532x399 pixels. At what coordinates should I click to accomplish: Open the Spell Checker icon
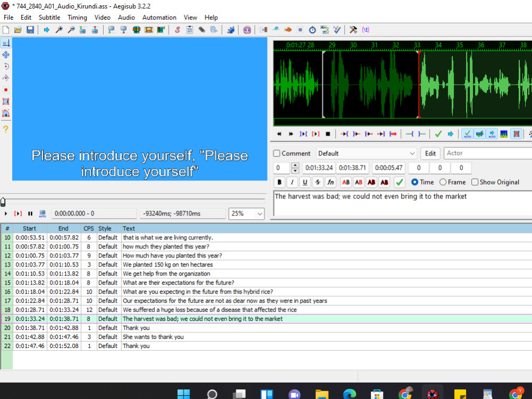[x=337, y=30]
